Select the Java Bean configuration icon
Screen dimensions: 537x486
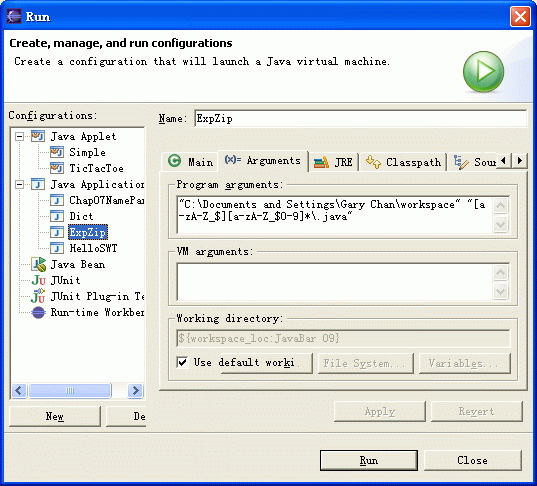tap(38, 264)
